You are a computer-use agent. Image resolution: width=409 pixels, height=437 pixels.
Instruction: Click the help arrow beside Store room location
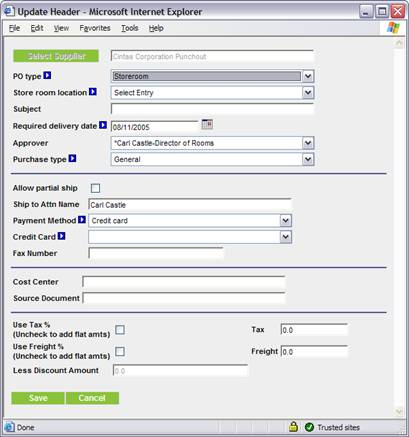[x=93, y=92]
